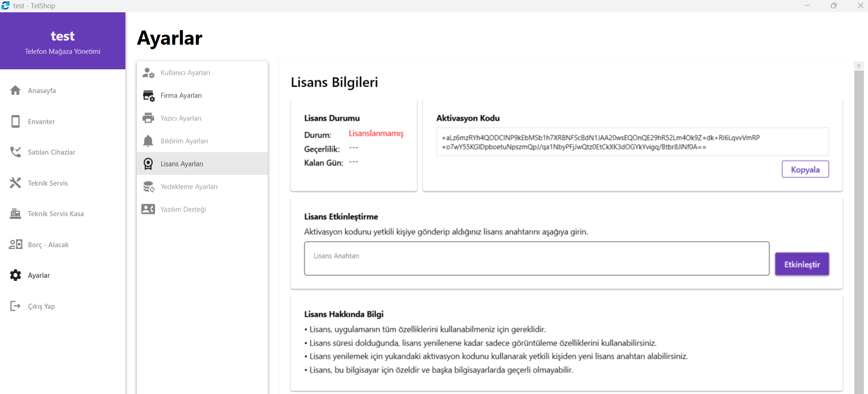Select the Satılan Cihazlar phone-check icon
The width and height of the screenshot is (868, 394).
pyautogui.click(x=15, y=152)
